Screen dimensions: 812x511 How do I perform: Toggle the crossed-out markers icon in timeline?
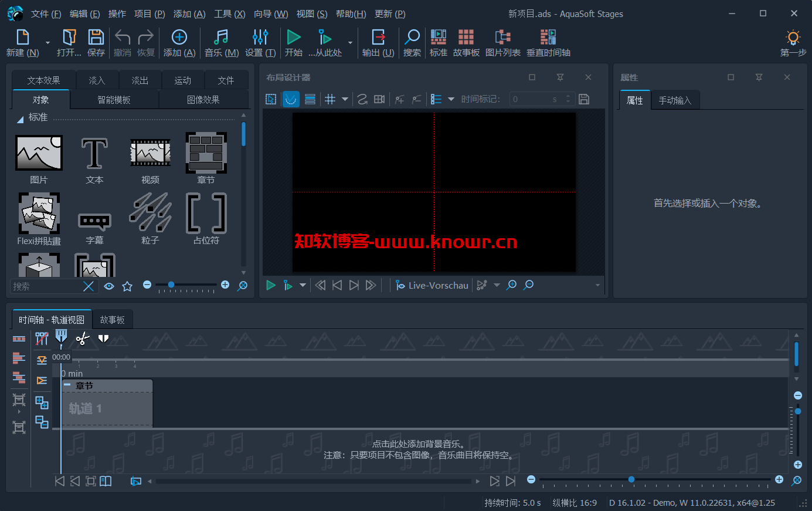tap(42, 339)
